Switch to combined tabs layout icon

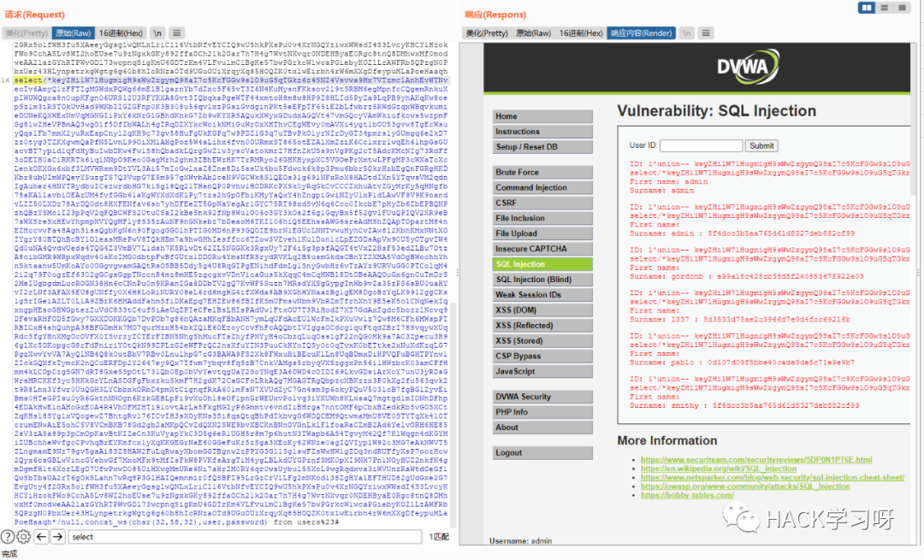click(902, 8)
